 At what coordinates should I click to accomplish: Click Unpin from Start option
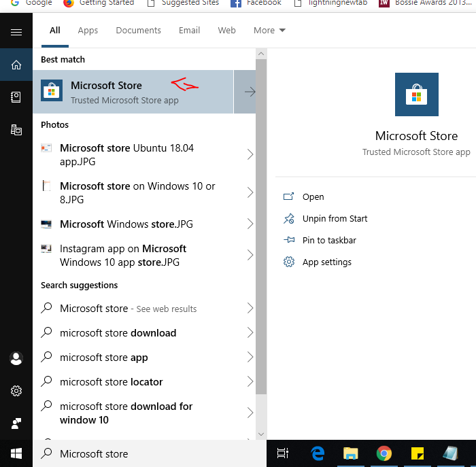[x=335, y=219]
